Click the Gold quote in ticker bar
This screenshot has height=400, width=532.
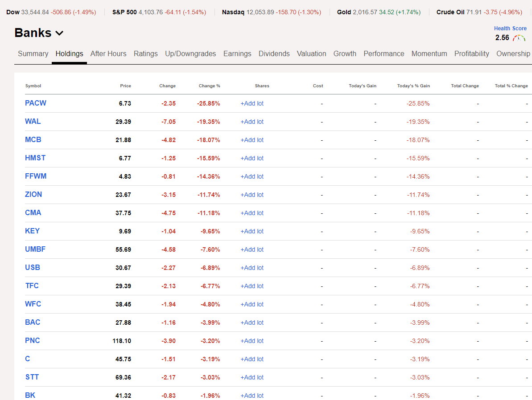(379, 12)
